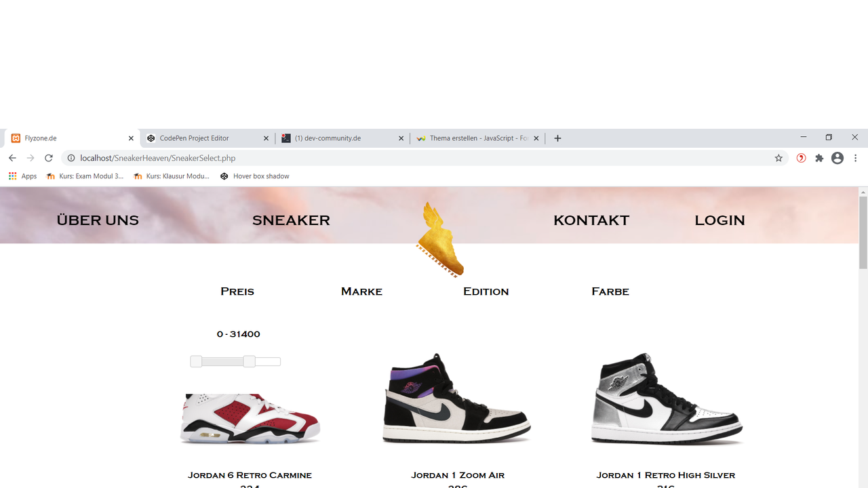Open the Chrome profile avatar icon

click(x=837, y=158)
